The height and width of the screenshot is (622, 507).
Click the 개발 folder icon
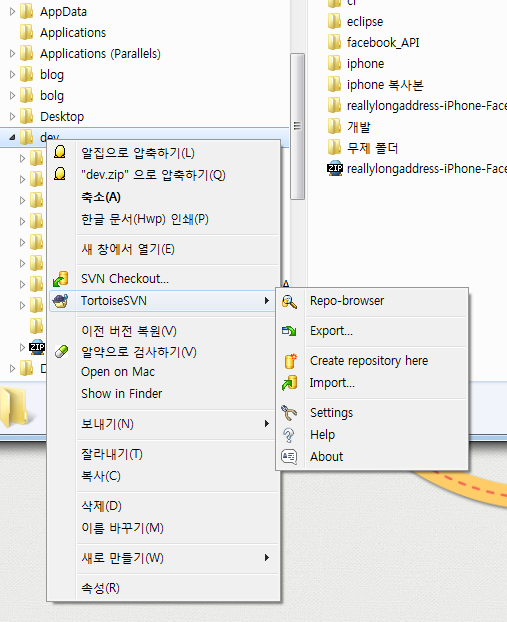tap(334, 126)
